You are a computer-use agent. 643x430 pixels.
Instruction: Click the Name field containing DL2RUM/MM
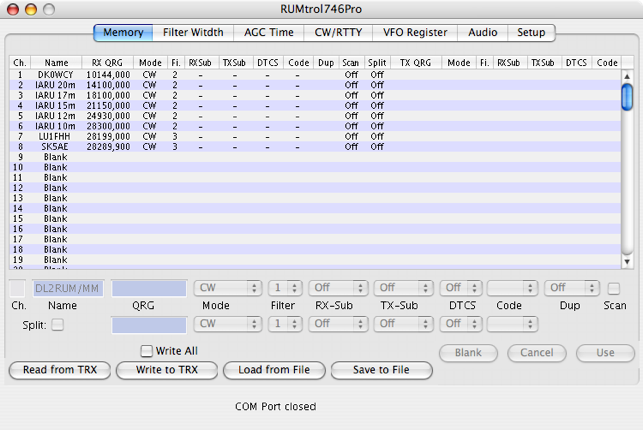point(68,288)
